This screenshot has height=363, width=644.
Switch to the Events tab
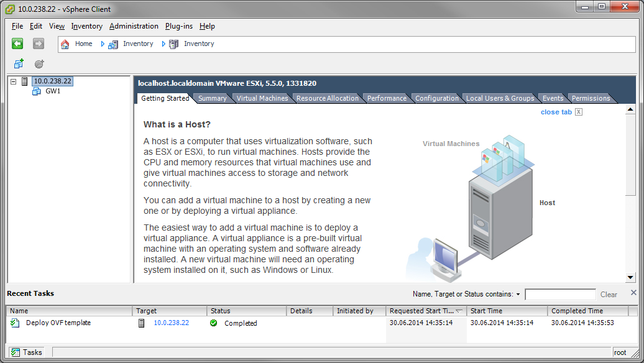553,98
